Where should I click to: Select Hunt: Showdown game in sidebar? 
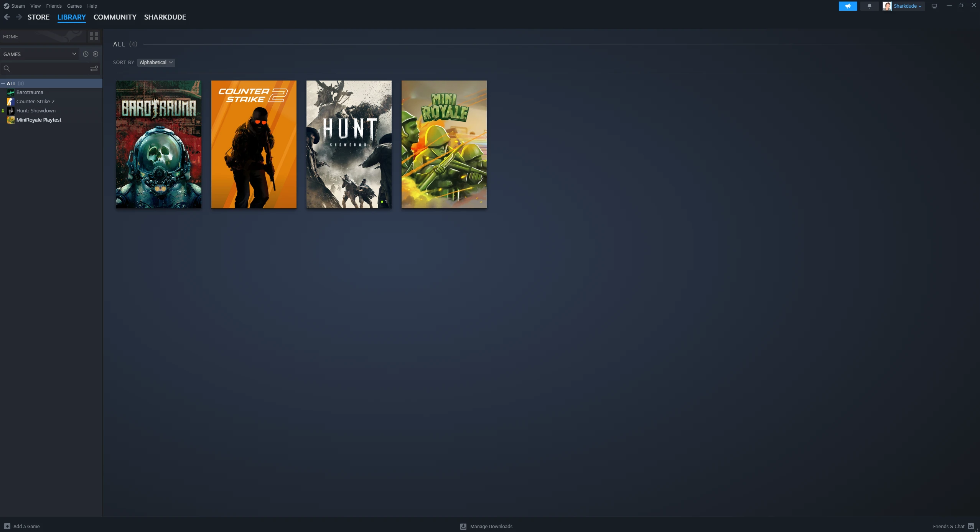35,110
